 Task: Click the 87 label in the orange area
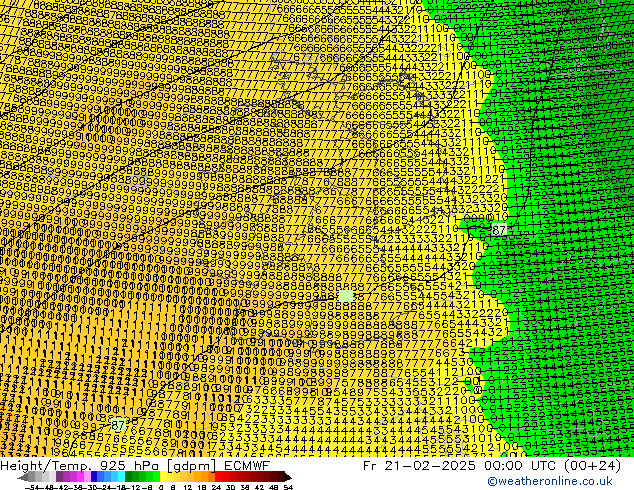tap(118, 425)
